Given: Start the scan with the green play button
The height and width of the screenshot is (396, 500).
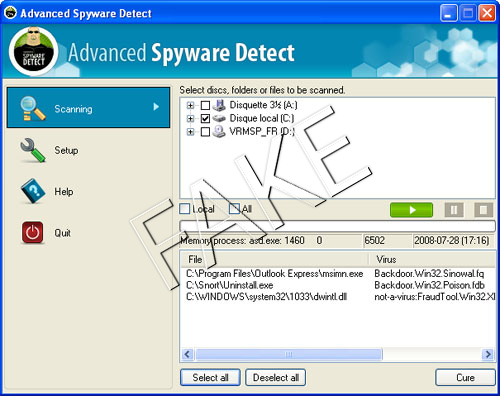Looking at the screenshot, I should coord(411,210).
